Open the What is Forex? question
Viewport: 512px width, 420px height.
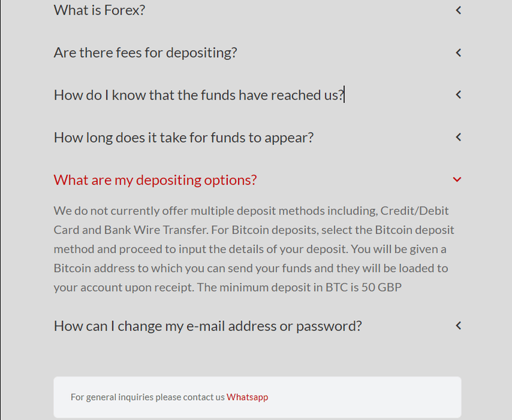click(99, 10)
